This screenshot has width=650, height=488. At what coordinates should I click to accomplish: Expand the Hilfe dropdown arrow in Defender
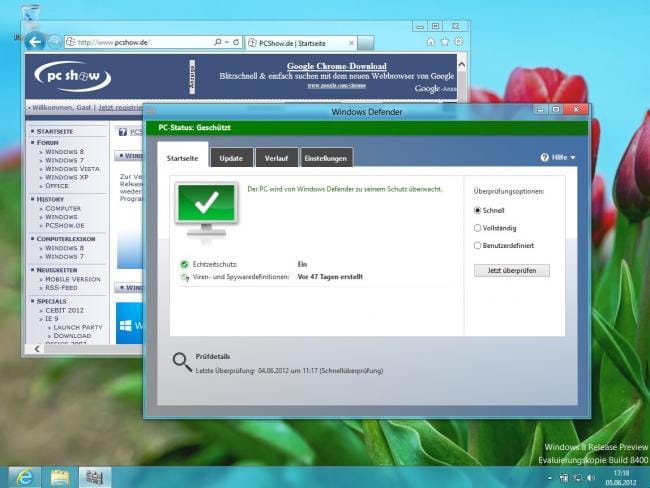(x=573, y=158)
